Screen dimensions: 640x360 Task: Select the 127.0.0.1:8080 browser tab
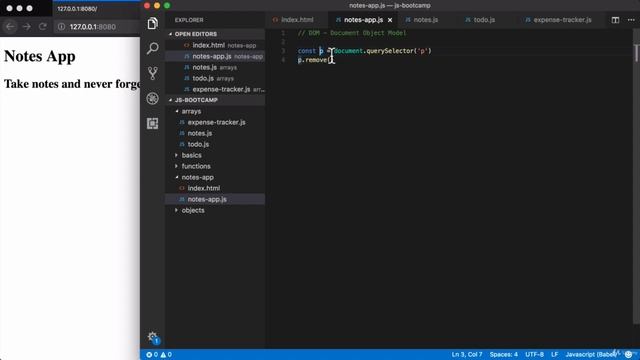(x=77, y=9)
